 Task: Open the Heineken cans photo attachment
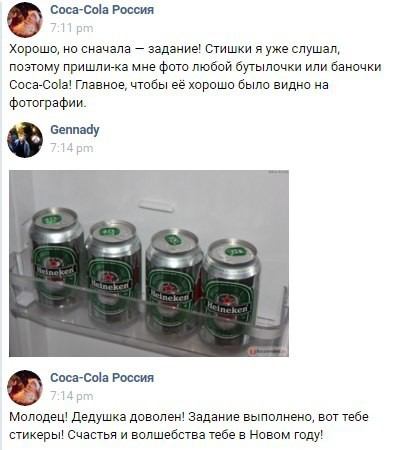pos(149,263)
